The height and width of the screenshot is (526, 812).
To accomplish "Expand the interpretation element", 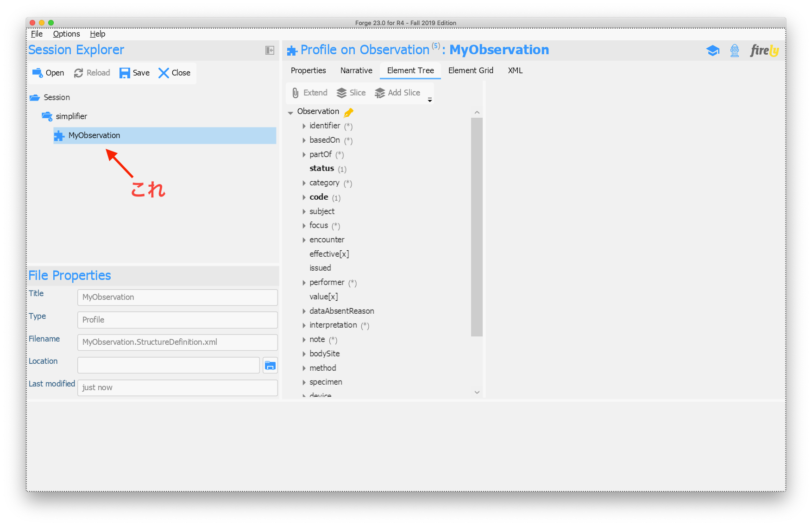I will (304, 325).
